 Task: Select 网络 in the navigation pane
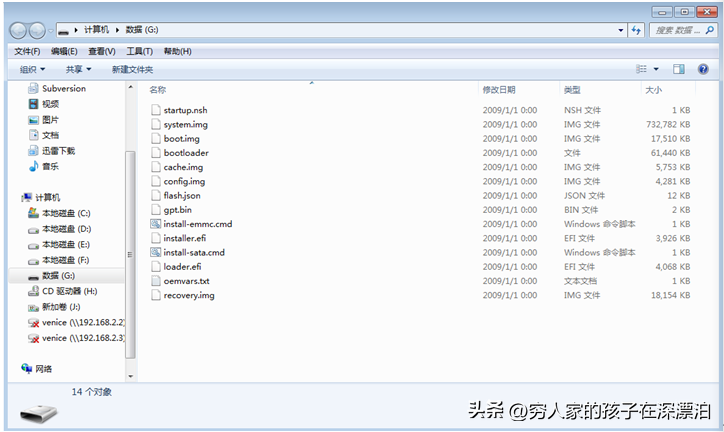click(37, 369)
